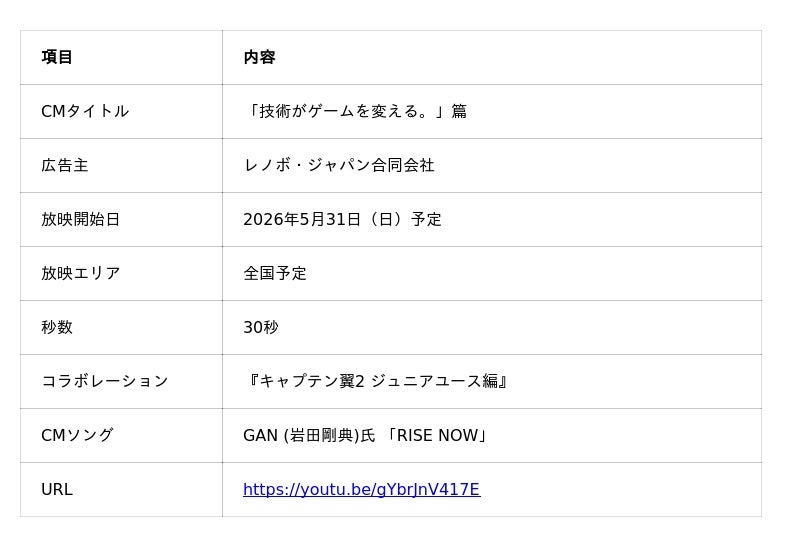Click the 「技術がゲームを変える。」篇 title text
The width and height of the screenshot is (800, 547).
(x=355, y=111)
